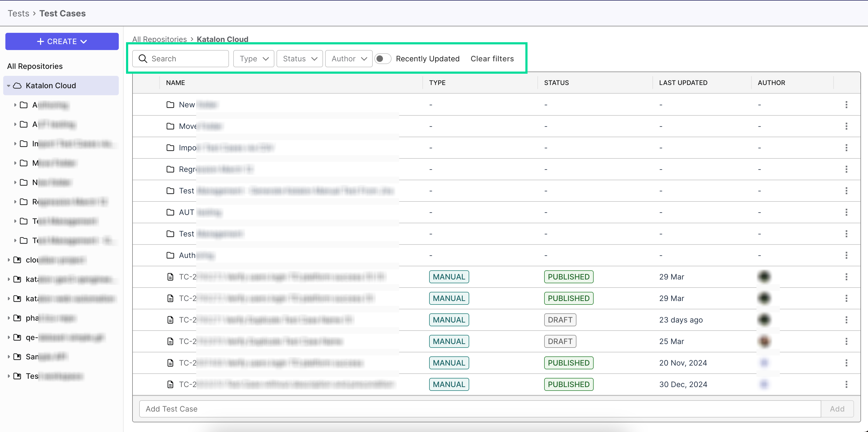868x432 pixels.
Task: Click the STATUS column header
Action: point(556,83)
